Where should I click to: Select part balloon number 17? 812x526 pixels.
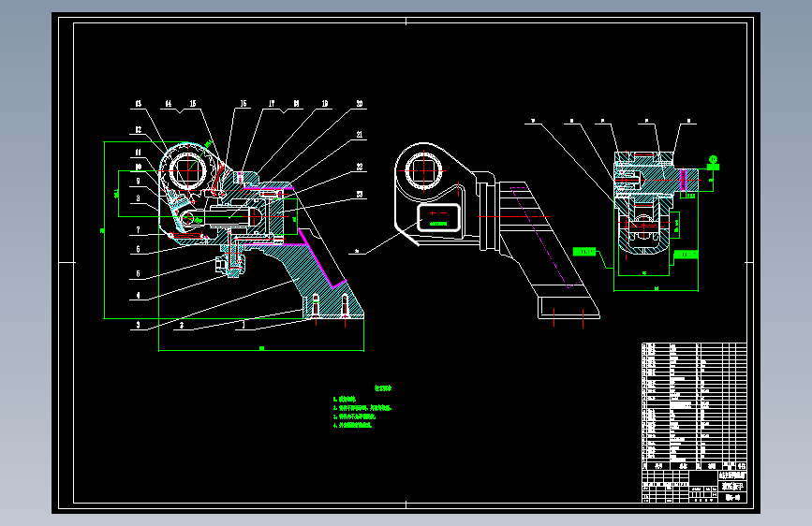pos(272,104)
